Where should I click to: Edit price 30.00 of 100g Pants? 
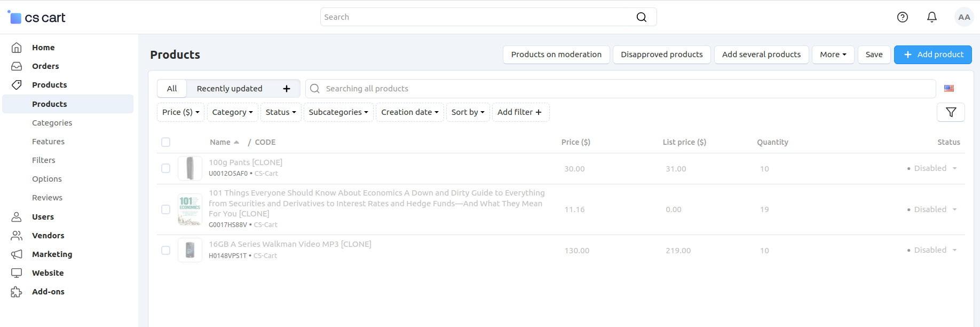click(574, 169)
